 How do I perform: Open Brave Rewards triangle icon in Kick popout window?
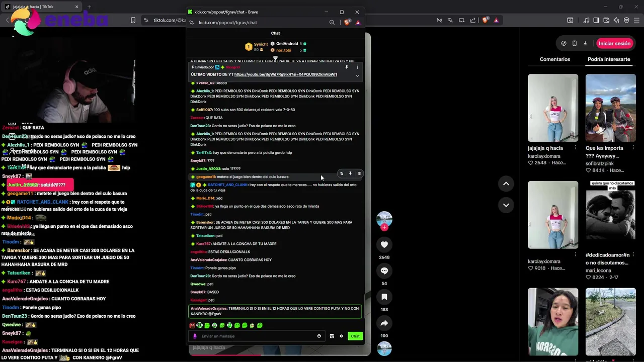358,23
